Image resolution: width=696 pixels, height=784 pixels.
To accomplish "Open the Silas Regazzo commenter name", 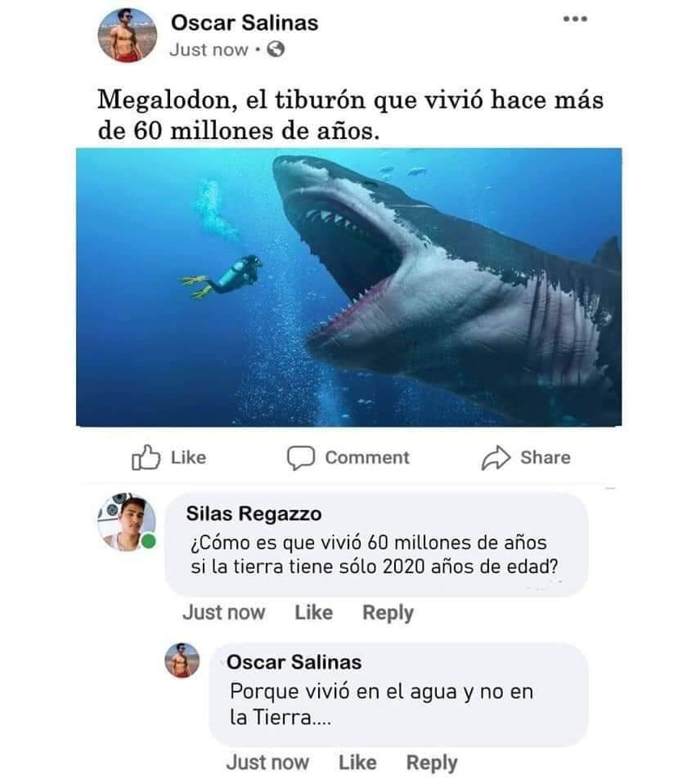I will [254, 513].
